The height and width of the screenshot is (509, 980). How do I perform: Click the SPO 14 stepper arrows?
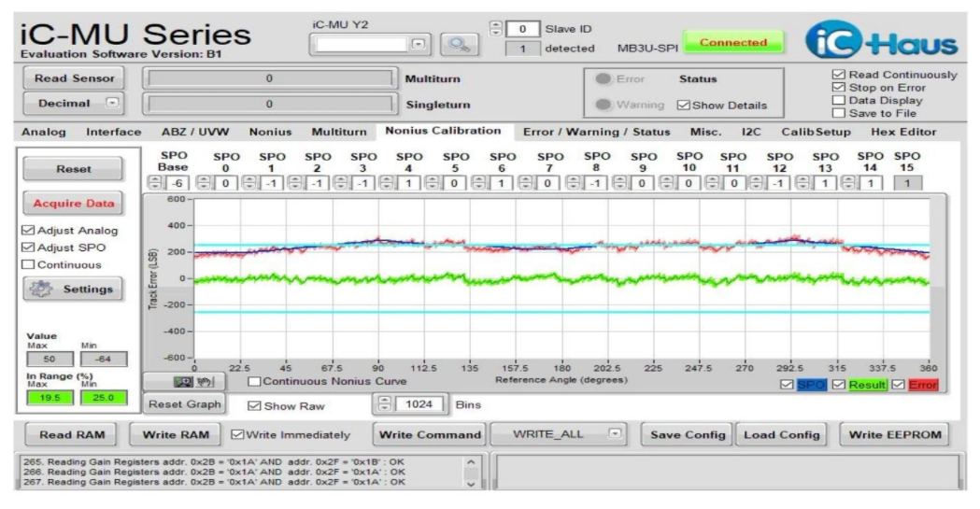[x=848, y=183]
